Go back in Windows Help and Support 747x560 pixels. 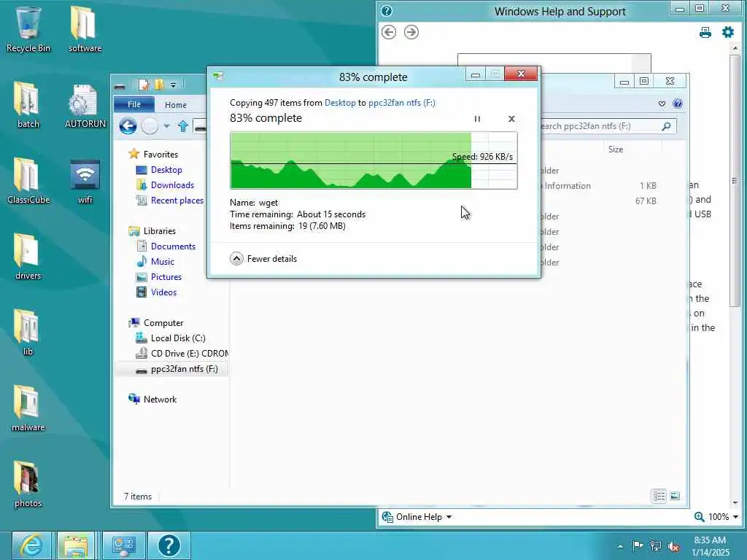pos(389,32)
